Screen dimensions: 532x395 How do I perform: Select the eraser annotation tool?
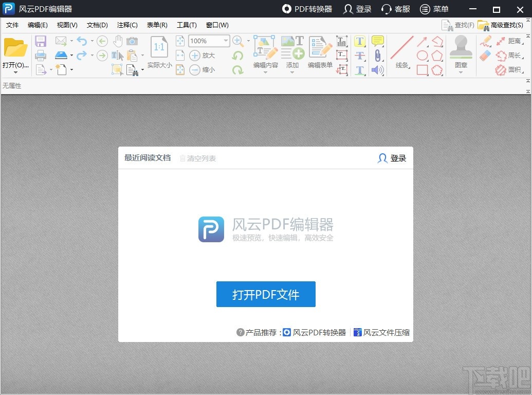(x=485, y=55)
